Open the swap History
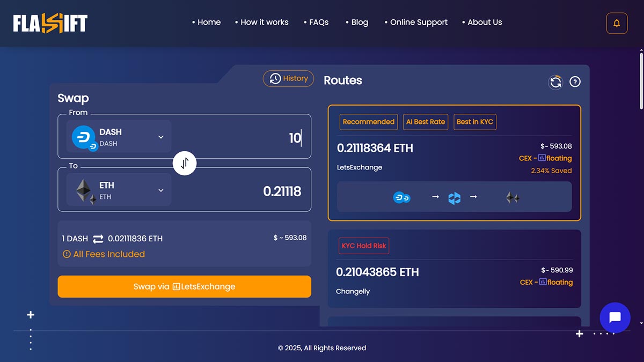Screen dimensions: 644x362 [288, 78]
